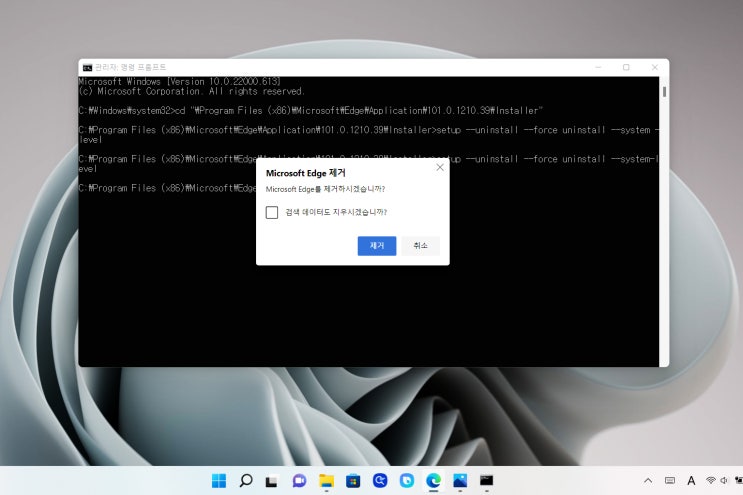Click the '(c) Microsoft Corporation' line
Viewport: 743px width, 495px height.
point(191,91)
